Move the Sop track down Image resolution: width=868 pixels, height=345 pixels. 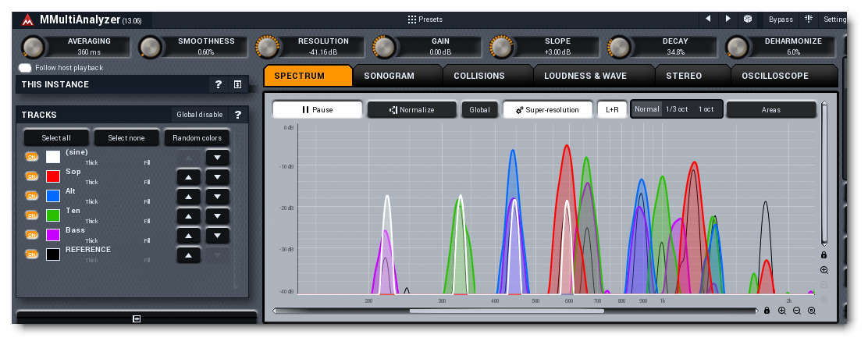click(218, 177)
